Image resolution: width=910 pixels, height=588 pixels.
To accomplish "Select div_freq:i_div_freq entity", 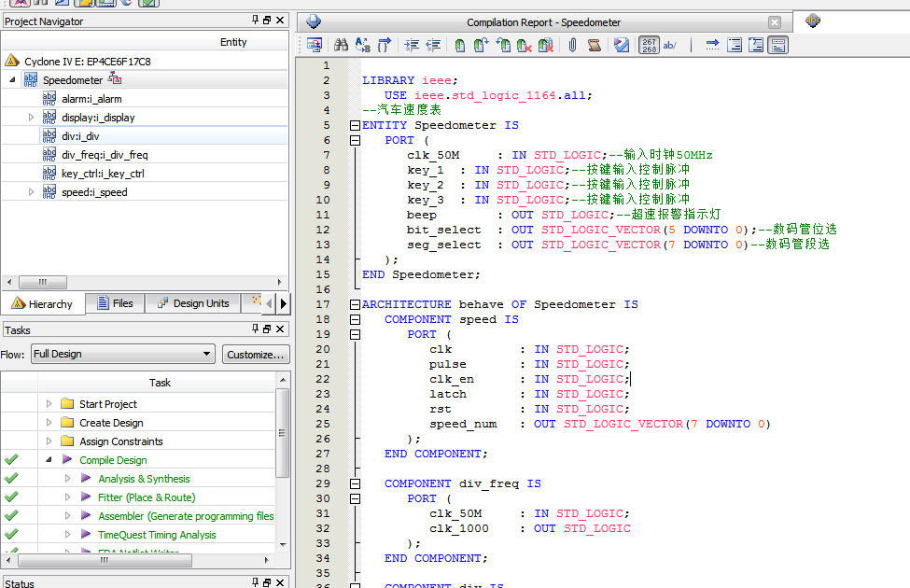I will [x=105, y=154].
